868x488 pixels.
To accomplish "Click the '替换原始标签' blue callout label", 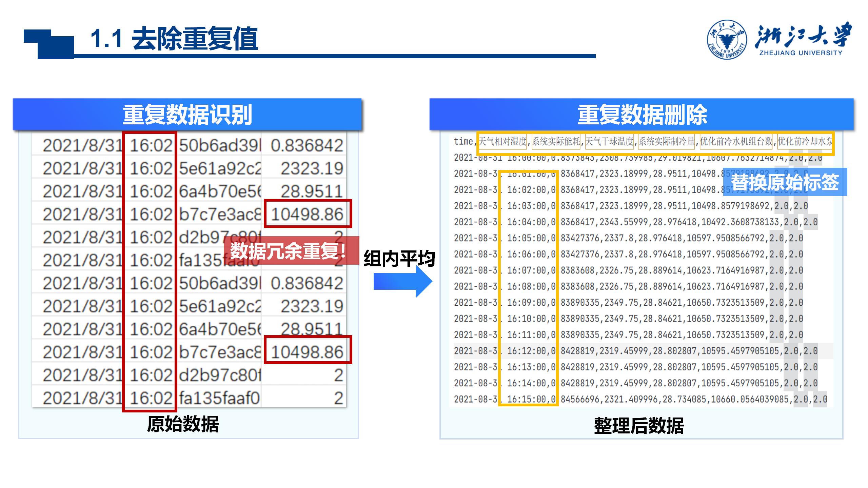I will pos(785,182).
